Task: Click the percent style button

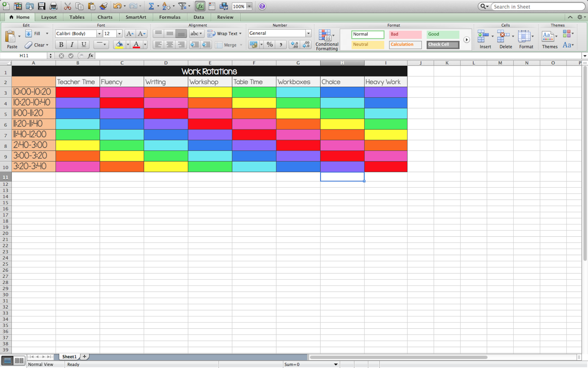Action: [270, 45]
